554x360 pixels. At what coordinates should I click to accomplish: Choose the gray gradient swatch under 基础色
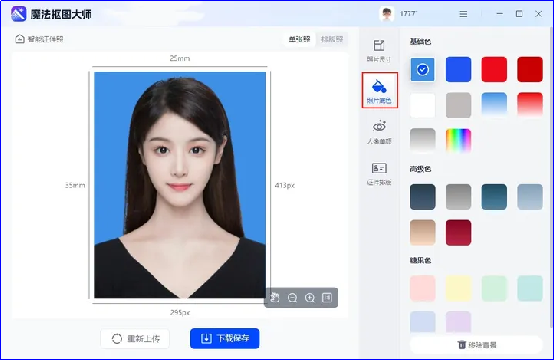pos(423,141)
